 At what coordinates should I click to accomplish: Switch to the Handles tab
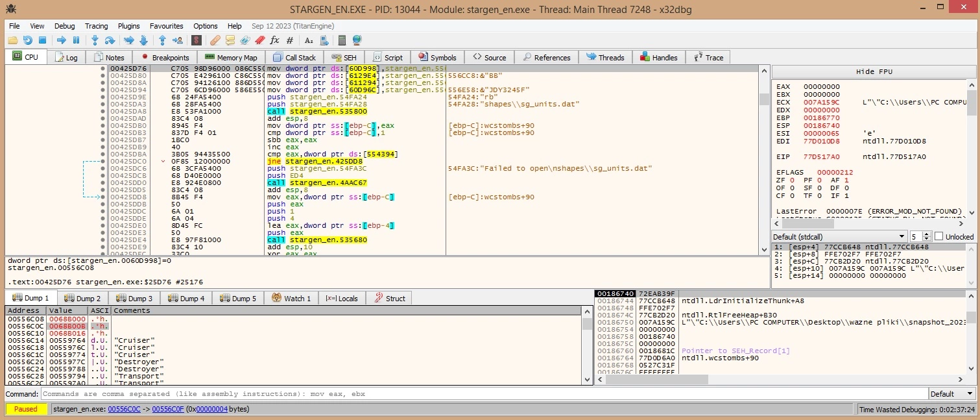point(658,57)
